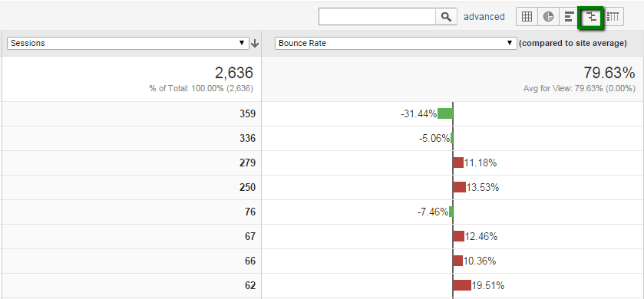Switch to the Data table view icon
The image size is (644, 299).
point(527,17)
